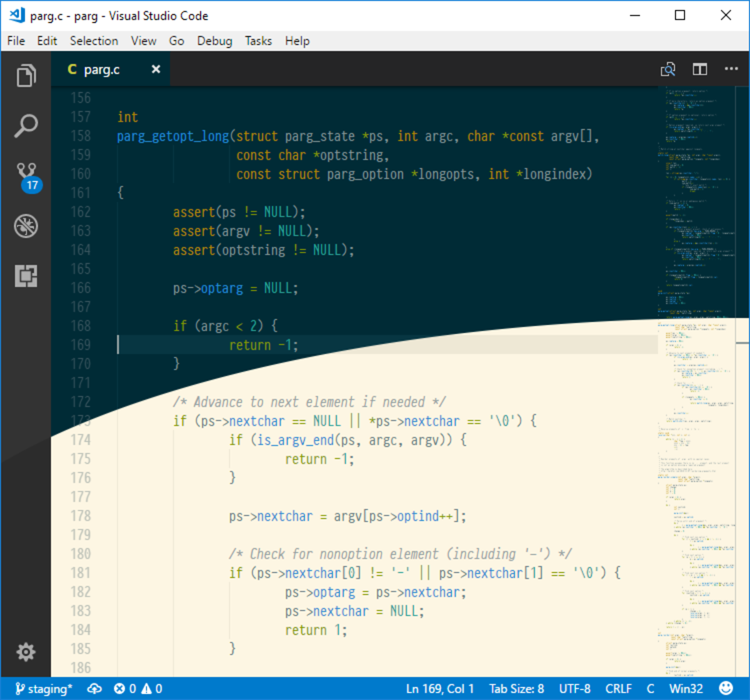Click on parg_getopt_long function name
Screen dimensions: 750x700
pos(173,136)
